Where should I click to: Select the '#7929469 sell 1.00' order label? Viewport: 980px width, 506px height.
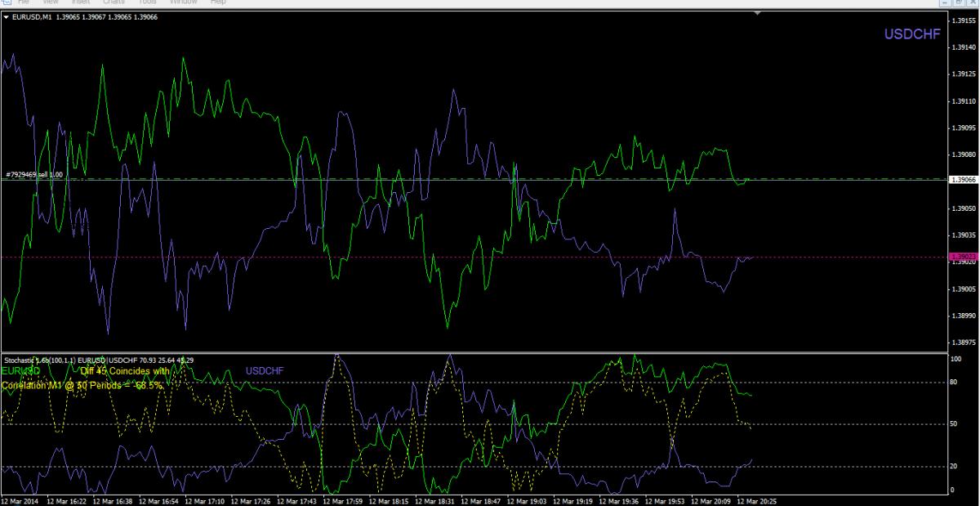coord(34,174)
